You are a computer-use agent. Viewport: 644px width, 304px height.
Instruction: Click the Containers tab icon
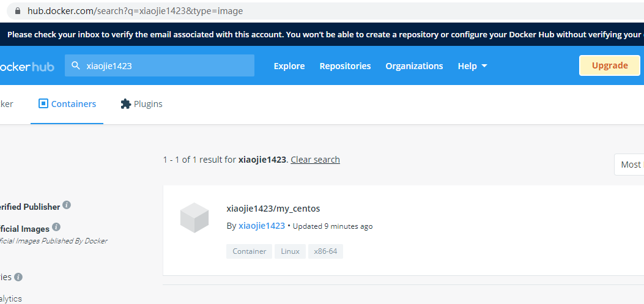point(43,103)
